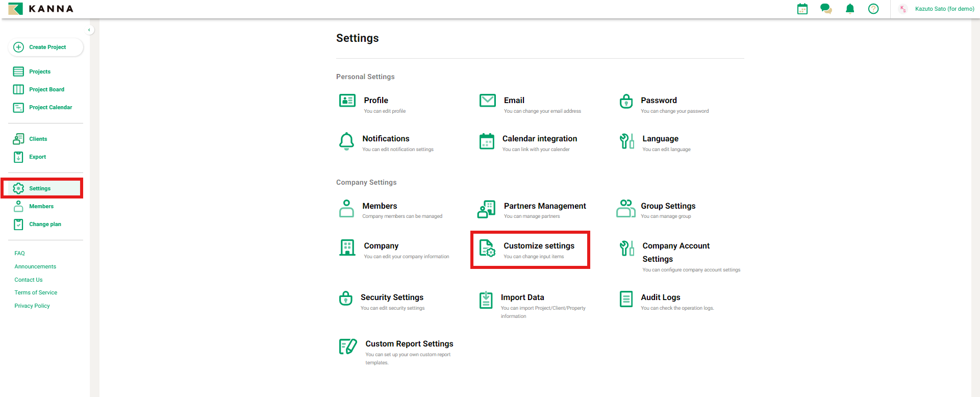The height and width of the screenshot is (397, 980).
Task: Open the Privacy Policy link
Action: [32, 306]
